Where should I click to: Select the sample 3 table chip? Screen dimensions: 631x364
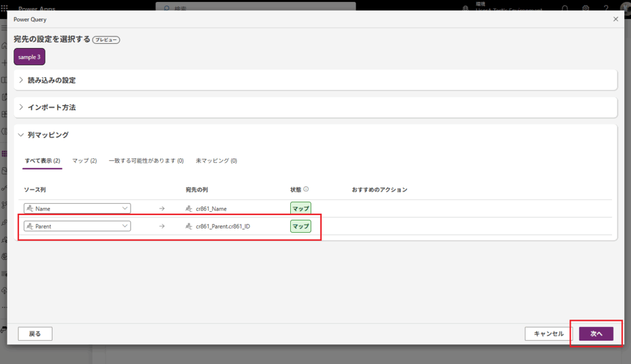[x=30, y=57]
